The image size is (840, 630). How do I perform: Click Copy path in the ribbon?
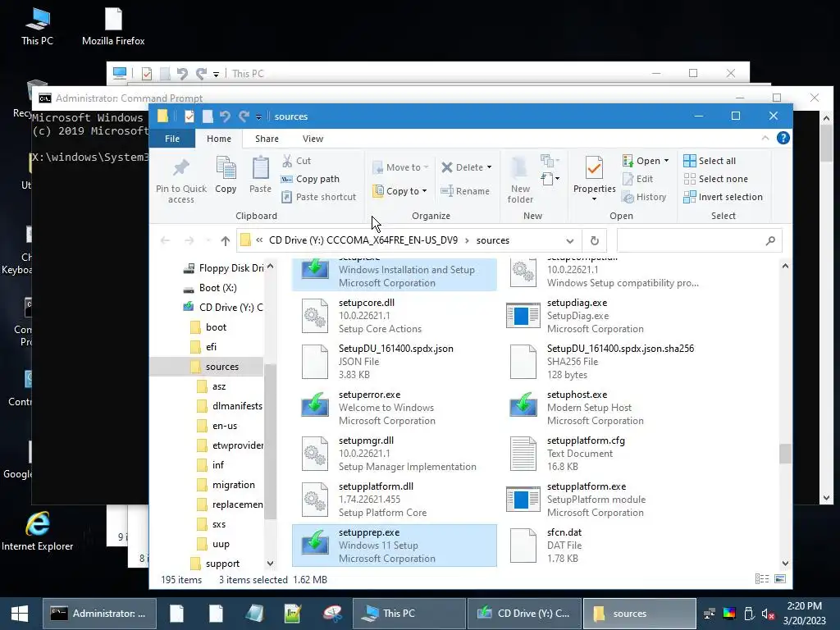[310, 179]
